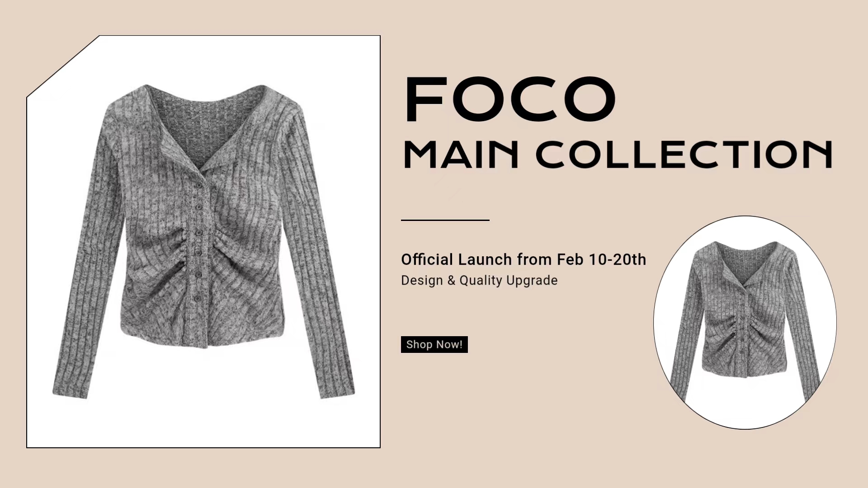Click the oval sweater thumbnail
This screenshot has width=868, height=488.
coord(745,322)
